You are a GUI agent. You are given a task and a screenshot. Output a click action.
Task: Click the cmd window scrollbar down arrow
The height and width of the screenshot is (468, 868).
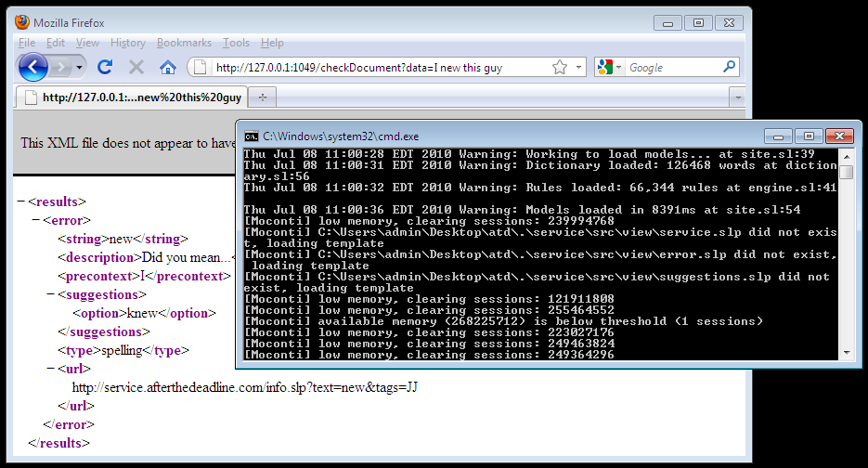click(846, 352)
